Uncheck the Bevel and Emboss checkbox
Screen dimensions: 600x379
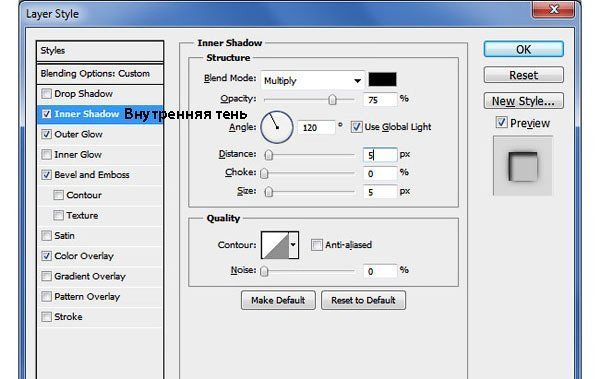tap(46, 175)
